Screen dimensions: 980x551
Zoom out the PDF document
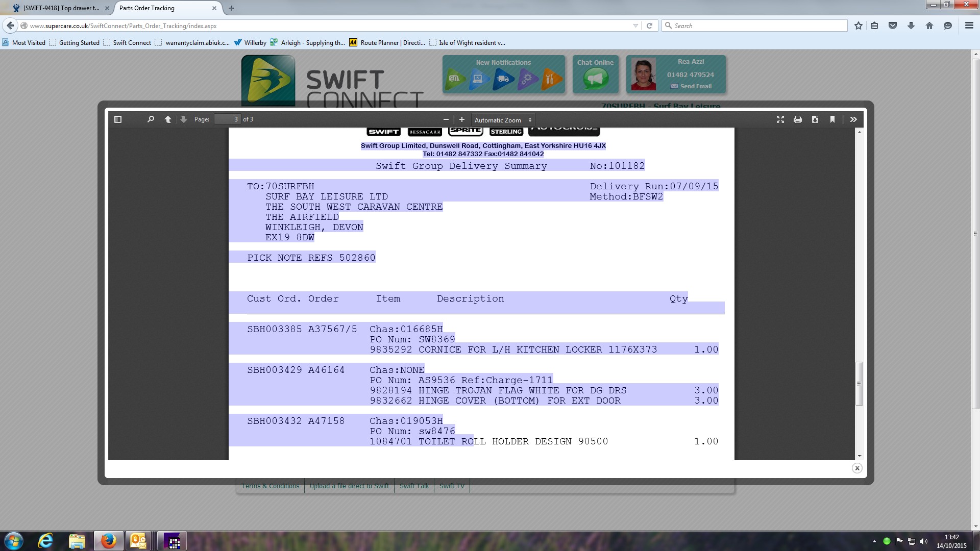446,119
